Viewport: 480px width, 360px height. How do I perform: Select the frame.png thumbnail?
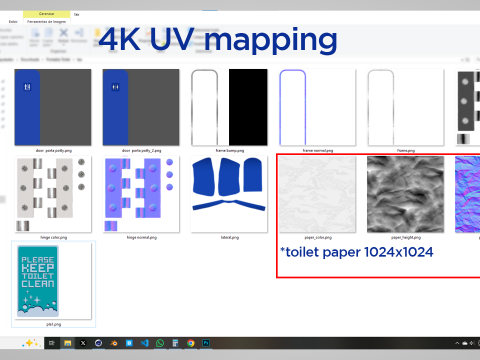click(x=406, y=107)
